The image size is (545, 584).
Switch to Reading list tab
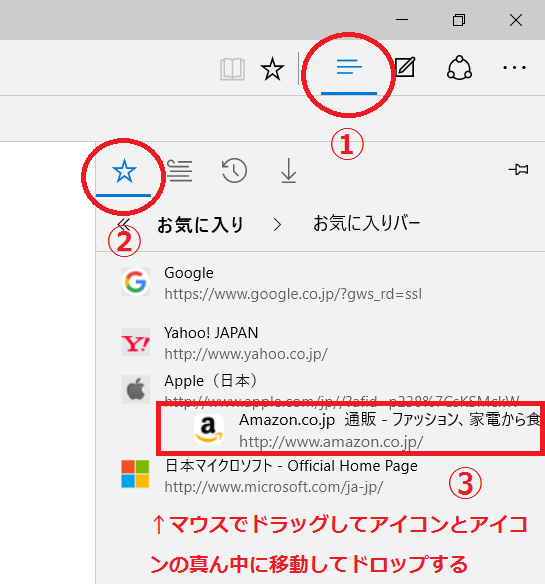pos(180,171)
